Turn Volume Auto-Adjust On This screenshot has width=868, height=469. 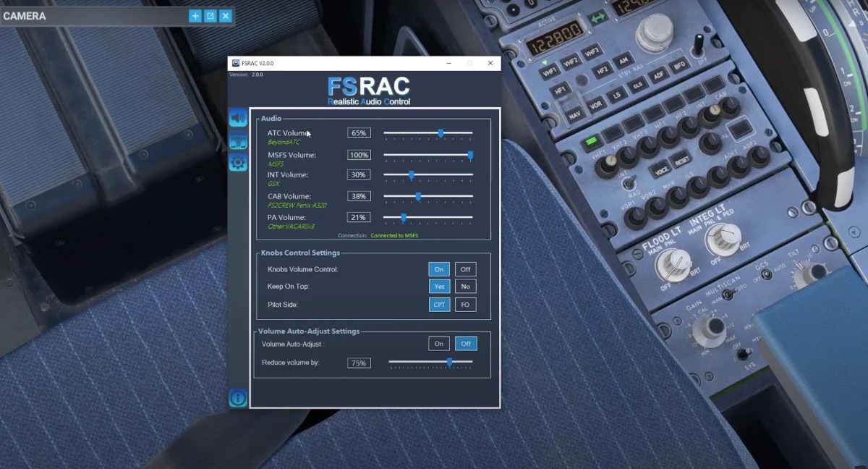[439, 344]
